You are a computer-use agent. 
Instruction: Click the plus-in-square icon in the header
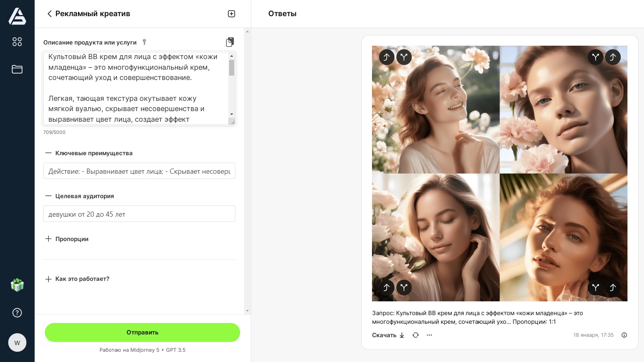tap(231, 14)
